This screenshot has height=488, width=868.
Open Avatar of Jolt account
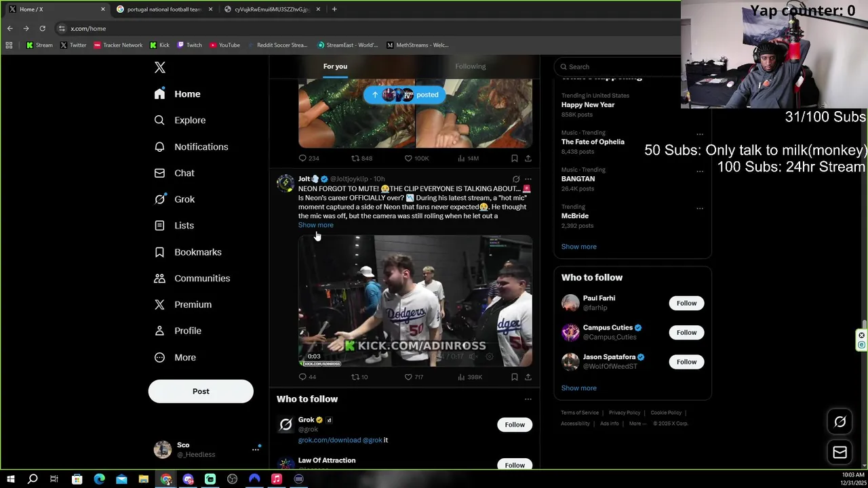click(285, 184)
